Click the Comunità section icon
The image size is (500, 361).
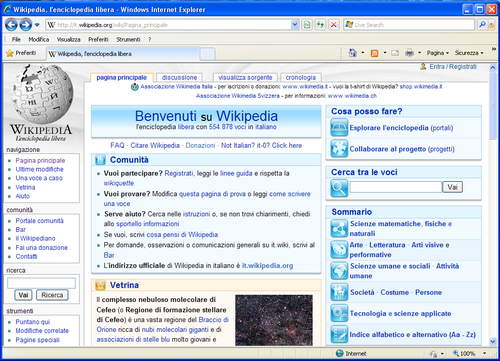100,160
